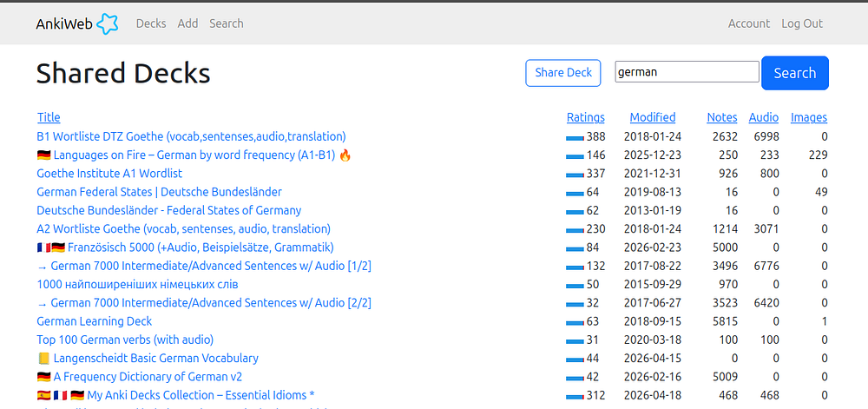The height and width of the screenshot is (409, 868).
Task: Focus the search field containing 'german'
Action: click(687, 72)
